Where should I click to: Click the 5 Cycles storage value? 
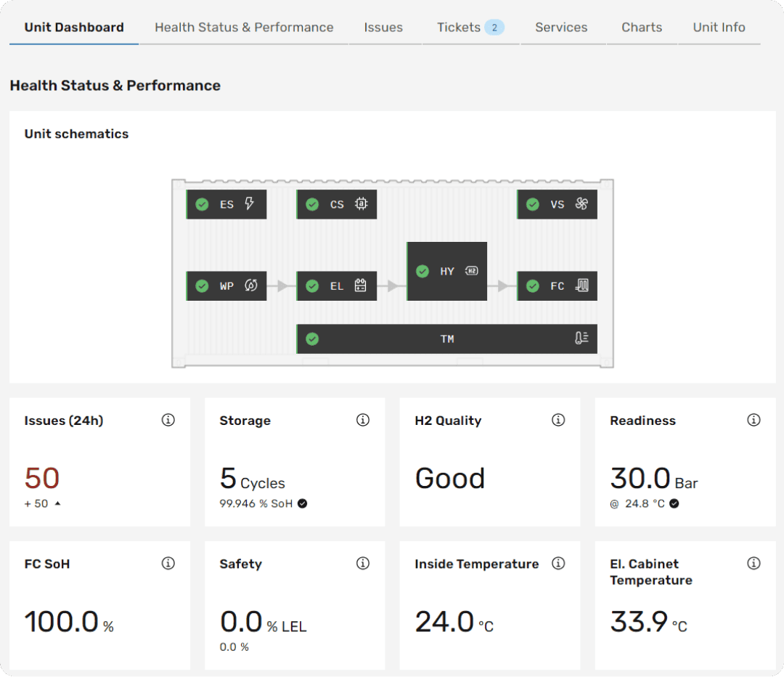tap(253, 479)
